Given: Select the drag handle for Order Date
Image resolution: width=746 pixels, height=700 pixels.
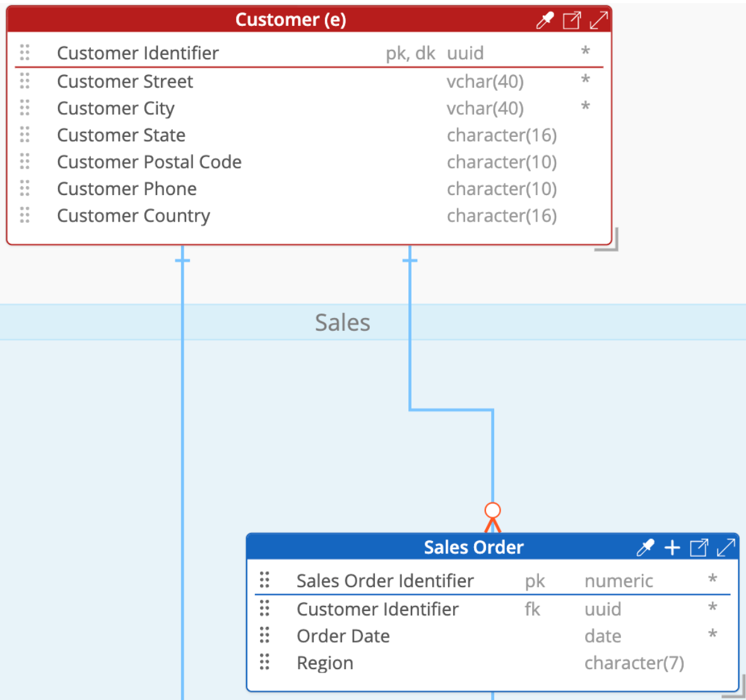Looking at the screenshot, I should coord(264,636).
